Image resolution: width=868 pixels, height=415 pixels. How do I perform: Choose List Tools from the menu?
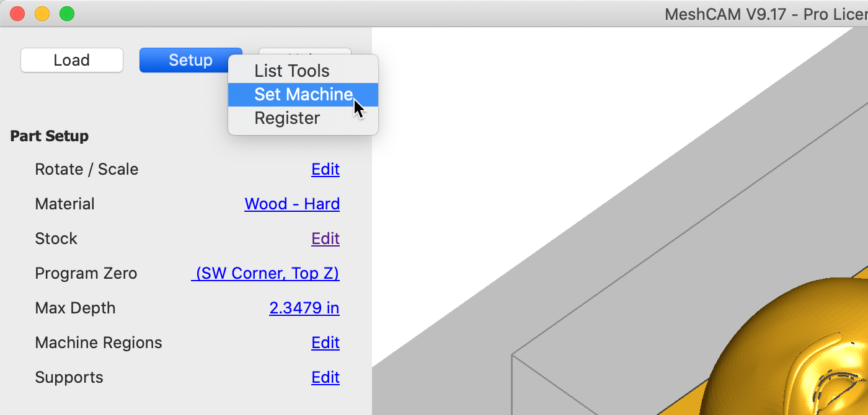click(303, 71)
